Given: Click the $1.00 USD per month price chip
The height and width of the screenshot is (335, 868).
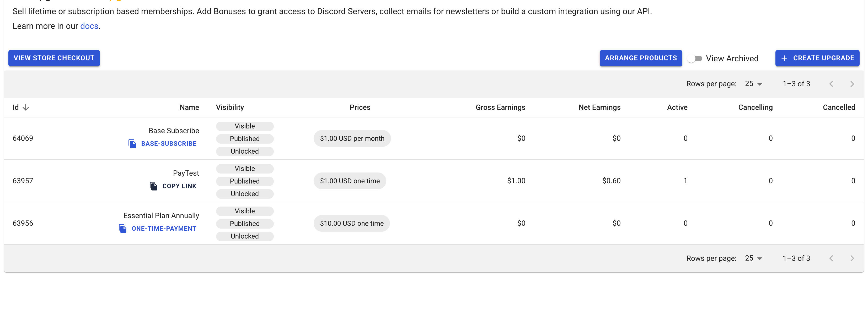Looking at the screenshot, I should (352, 138).
